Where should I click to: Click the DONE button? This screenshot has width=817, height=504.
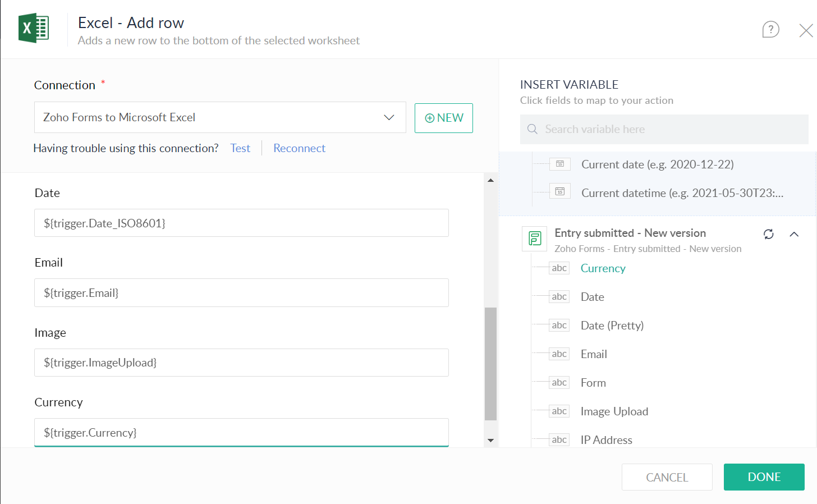pyautogui.click(x=764, y=477)
